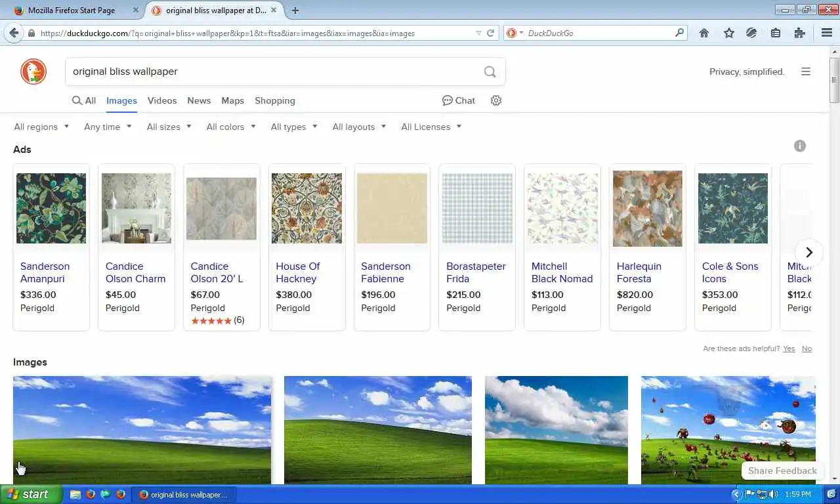Open the first Bliss image result
This screenshot has height=504, width=840.
[x=142, y=430]
